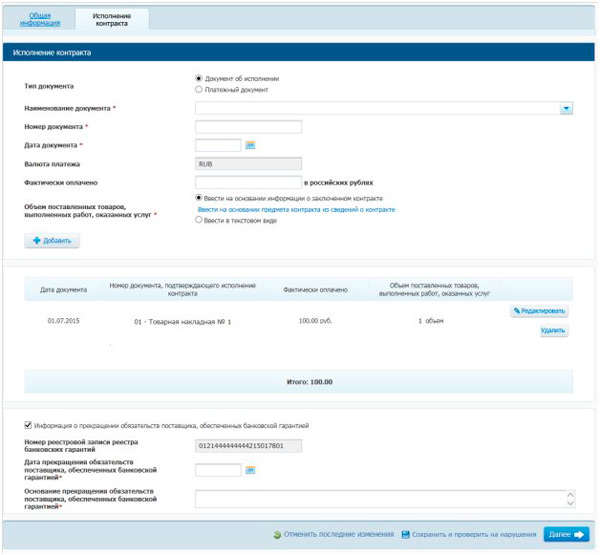Click the Ввести на основании предмета контракта link
The width and height of the screenshot is (600, 555).
(296, 210)
